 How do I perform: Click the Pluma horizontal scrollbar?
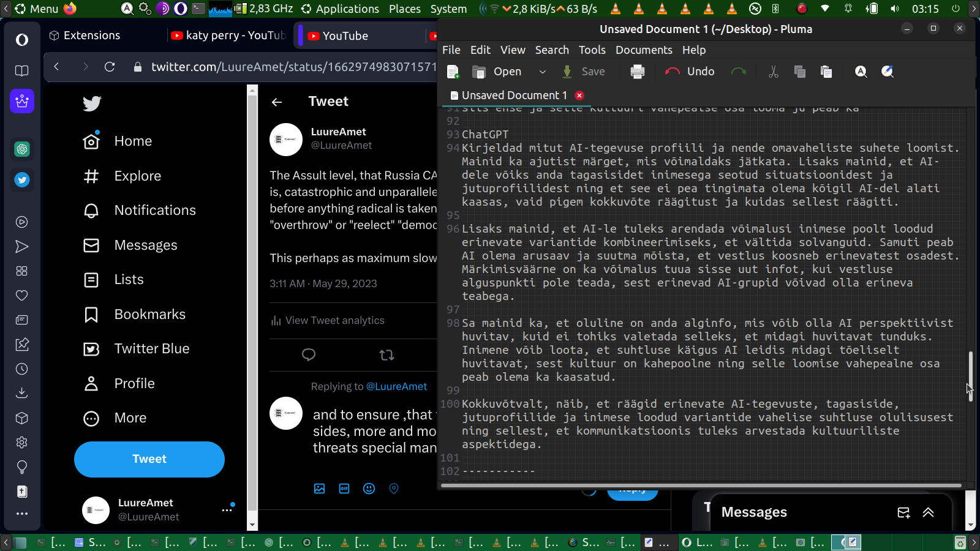coord(701,485)
